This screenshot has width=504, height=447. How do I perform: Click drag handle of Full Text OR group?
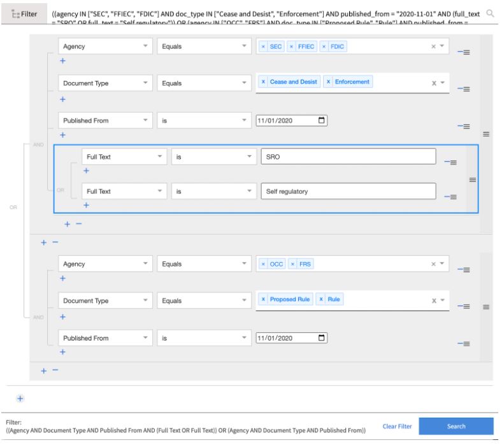(473, 180)
